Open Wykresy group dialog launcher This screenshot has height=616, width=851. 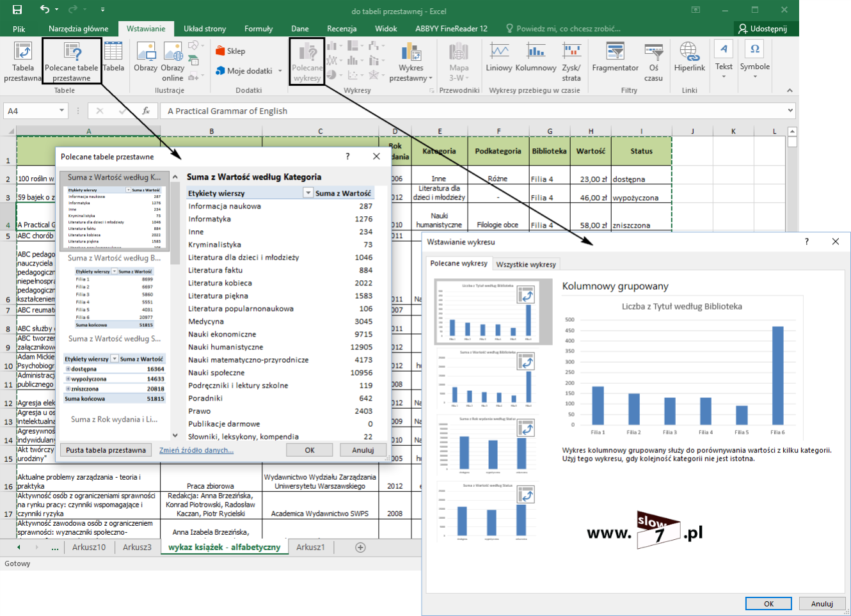[431, 91]
